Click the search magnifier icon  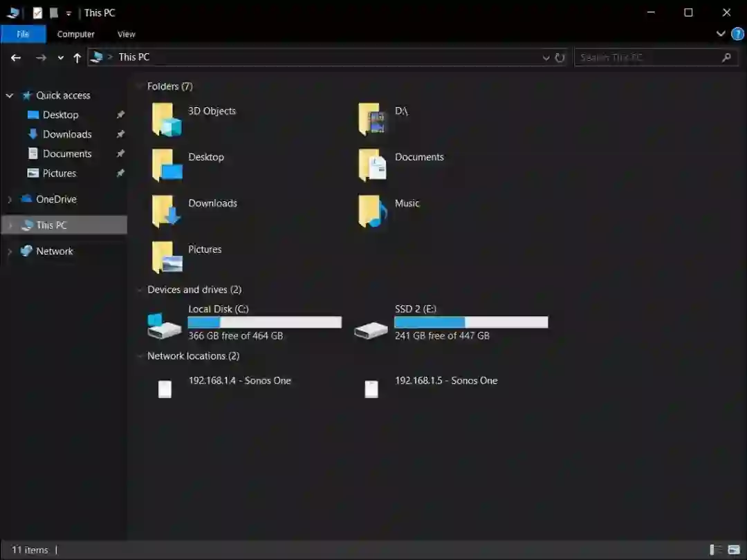[726, 57]
